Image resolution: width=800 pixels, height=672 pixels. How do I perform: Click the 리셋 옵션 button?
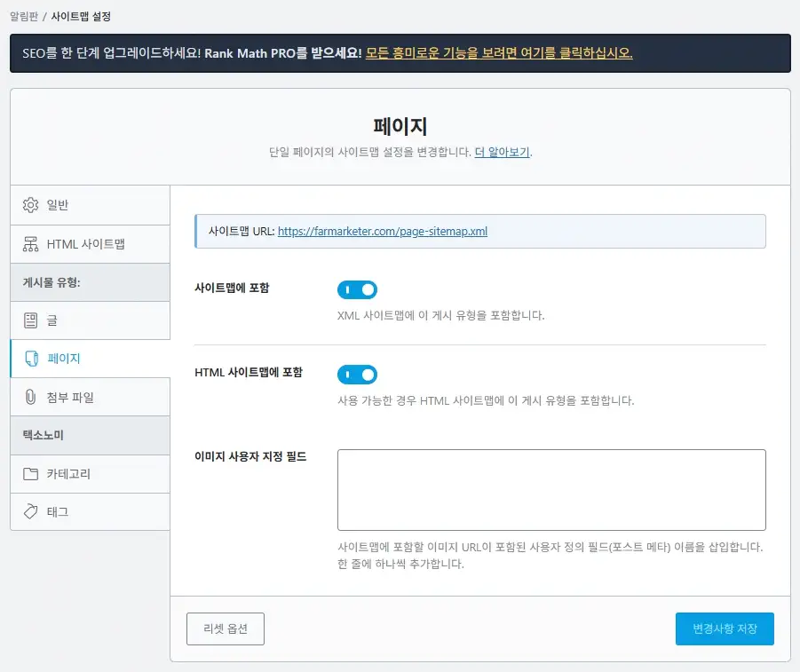(x=226, y=629)
